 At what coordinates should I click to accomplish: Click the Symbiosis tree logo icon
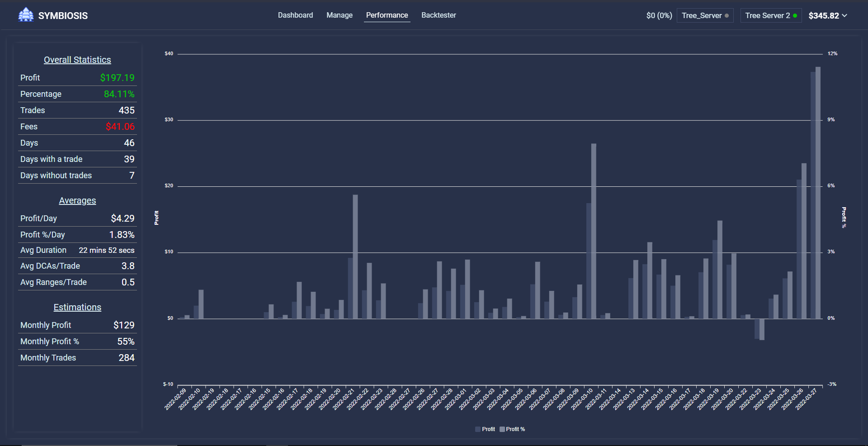click(26, 14)
